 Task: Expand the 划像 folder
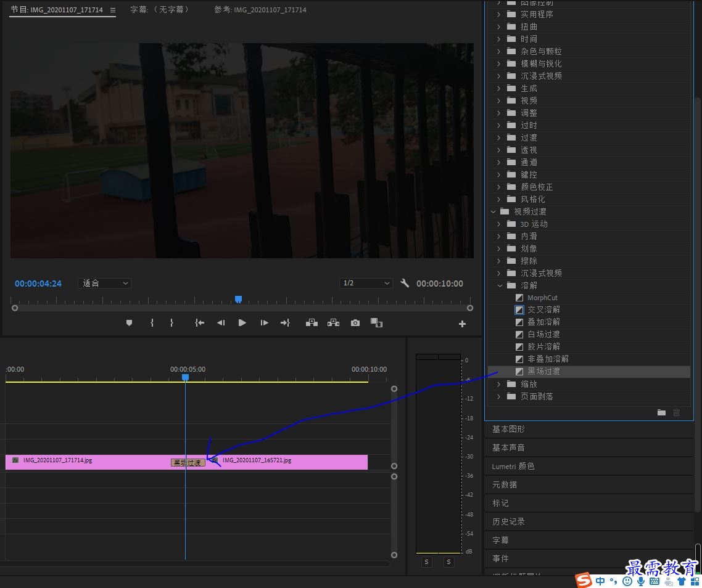point(499,248)
